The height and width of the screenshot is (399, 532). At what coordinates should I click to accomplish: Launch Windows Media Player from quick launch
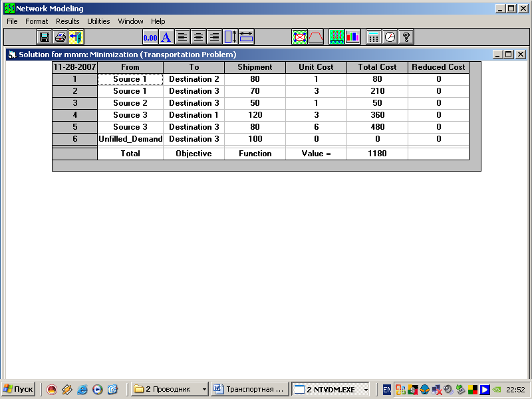(97, 389)
